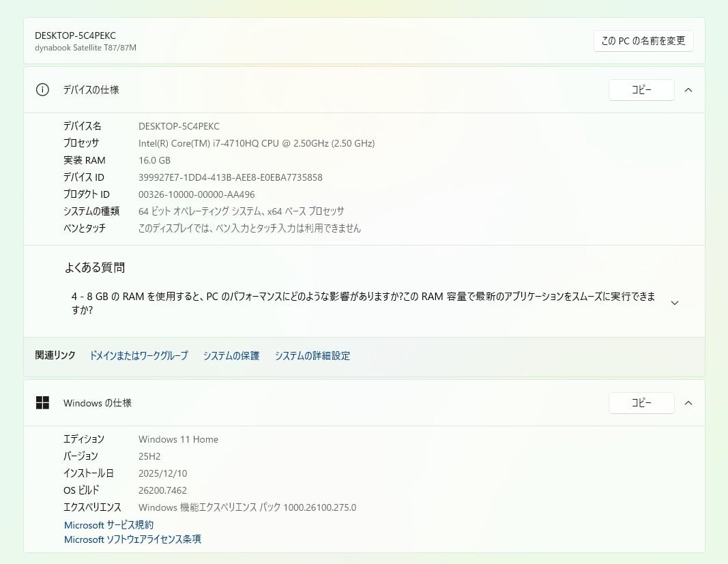728x564 pixels.
Task: Click the DESKTOP-5C4PEKC header name
Action: [x=75, y=35]
